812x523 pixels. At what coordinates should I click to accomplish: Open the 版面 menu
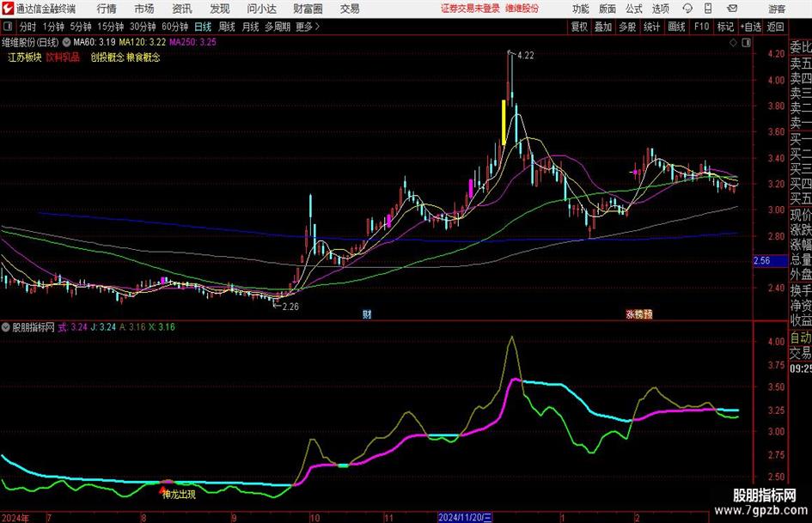click(x=607, y=9)
